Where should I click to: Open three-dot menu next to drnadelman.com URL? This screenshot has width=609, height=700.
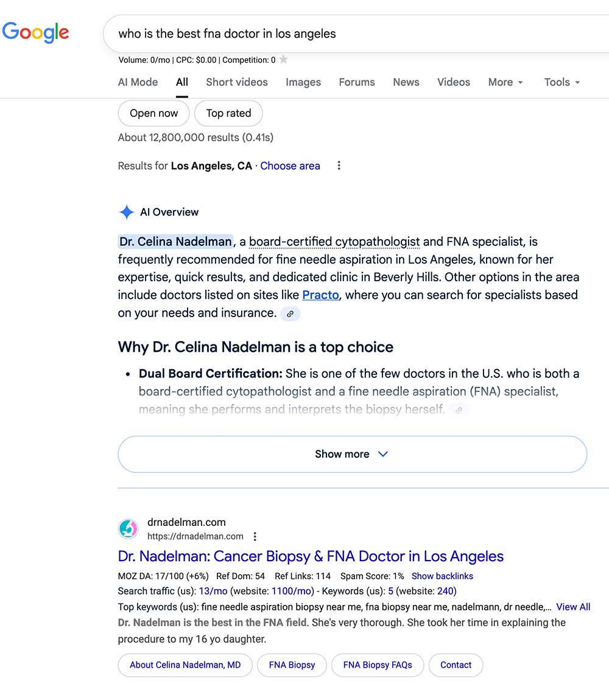click(x=255, y=536)
